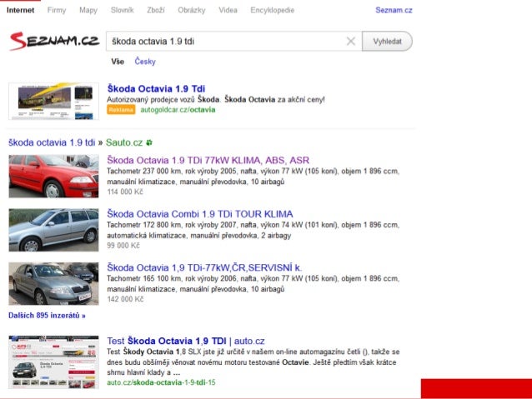The height and width of the screenshot is (399, 532).
Task: Click snippet text starting Test Škody Octavia
Action: click(253, 362)
